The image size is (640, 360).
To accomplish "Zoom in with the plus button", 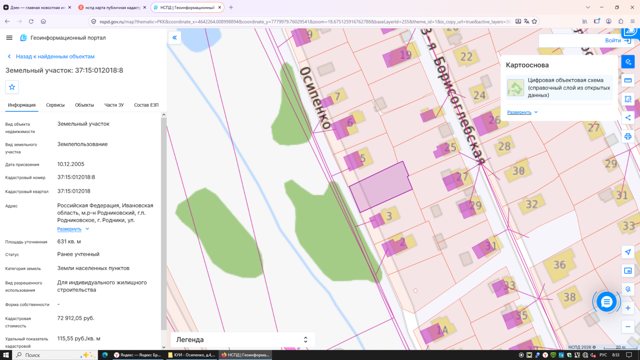I will [x=628, y=308].
